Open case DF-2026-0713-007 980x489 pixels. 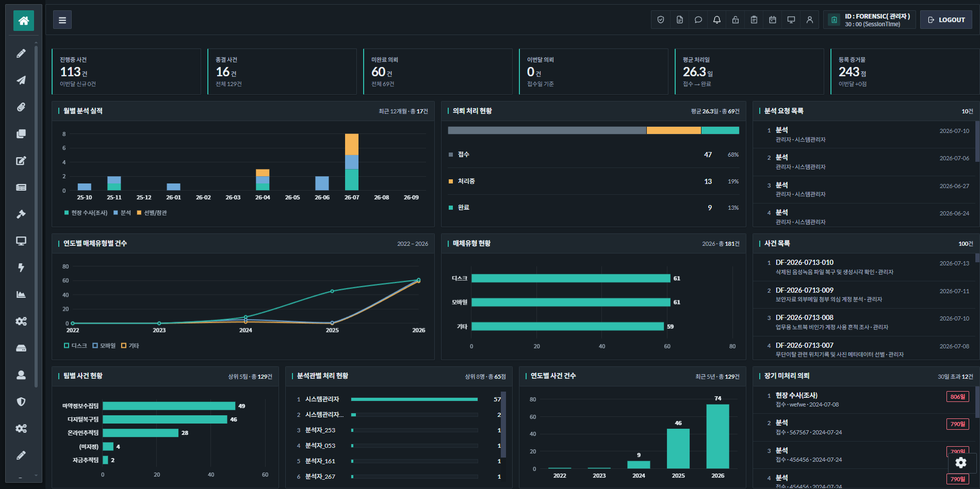pos(864,349)
